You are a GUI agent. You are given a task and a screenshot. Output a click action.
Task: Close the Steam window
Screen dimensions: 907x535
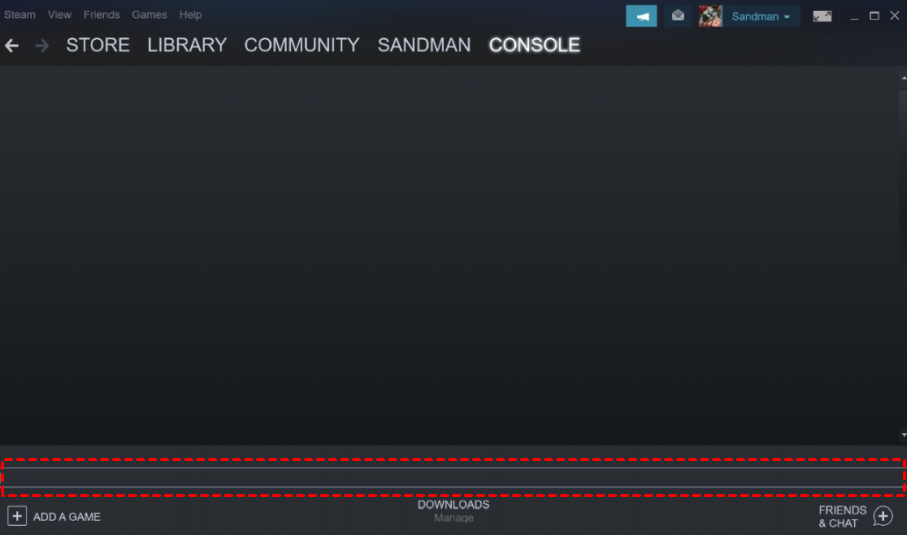point(894,16)
